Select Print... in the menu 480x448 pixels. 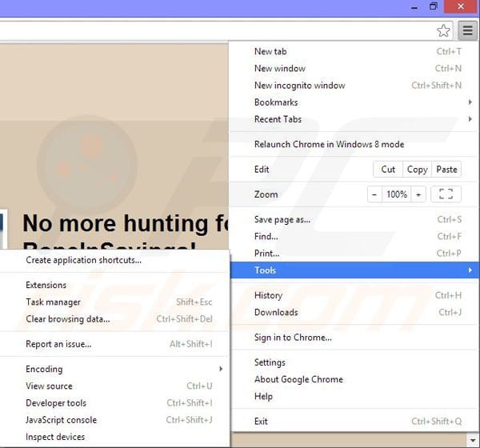[354, 254]
